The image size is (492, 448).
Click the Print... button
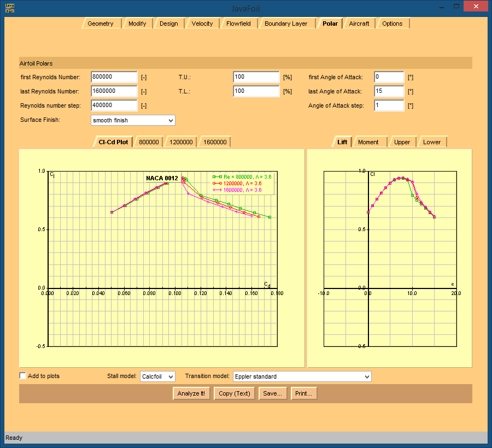pyautogui.click(x=304, y=393)
